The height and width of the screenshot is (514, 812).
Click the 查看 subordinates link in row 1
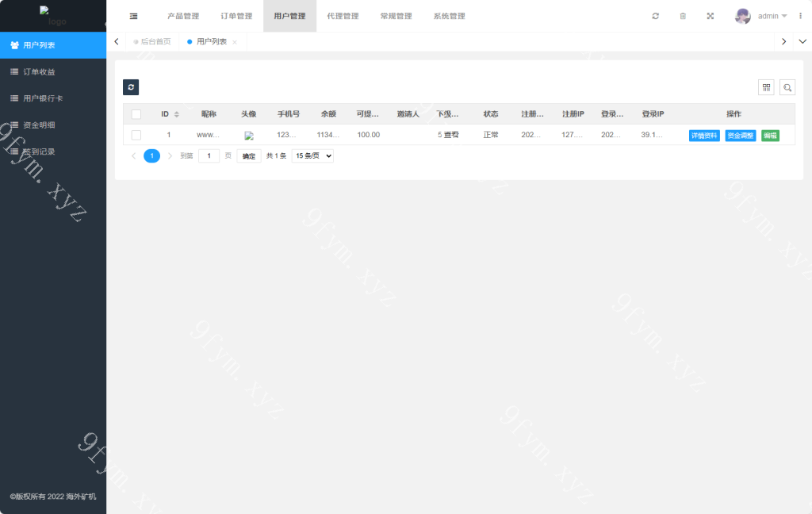[x=451, y=135]
